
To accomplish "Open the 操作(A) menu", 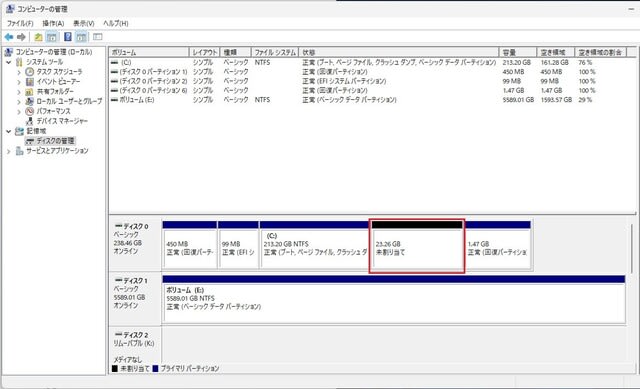I will [53, 23].
